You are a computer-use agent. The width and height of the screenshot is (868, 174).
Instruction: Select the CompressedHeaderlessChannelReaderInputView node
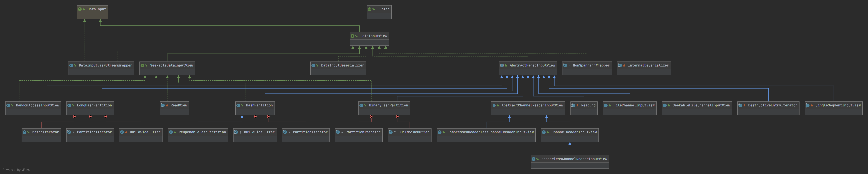click(x=486, y=135)
